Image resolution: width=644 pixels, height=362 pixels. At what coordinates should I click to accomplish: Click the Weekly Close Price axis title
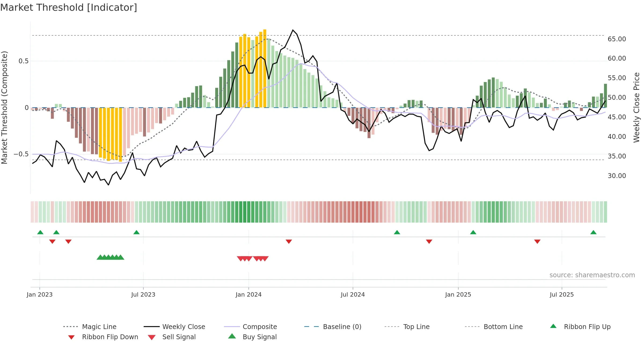tap(636, 108)
